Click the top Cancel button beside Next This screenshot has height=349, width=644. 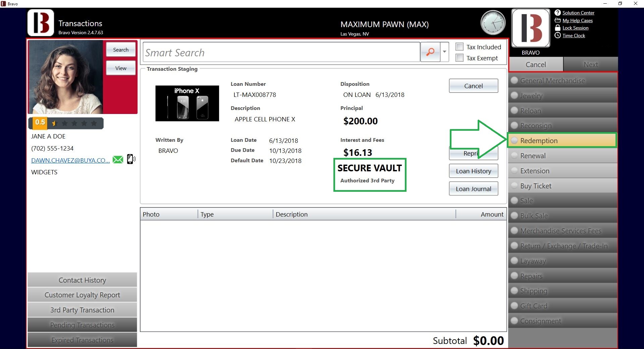click(x=536, y=64)
